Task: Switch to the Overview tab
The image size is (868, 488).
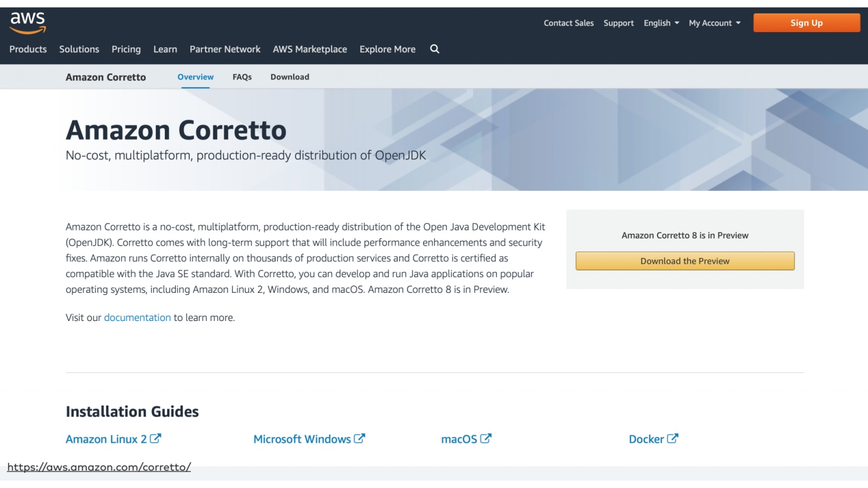Action: (x=195, y=77)
